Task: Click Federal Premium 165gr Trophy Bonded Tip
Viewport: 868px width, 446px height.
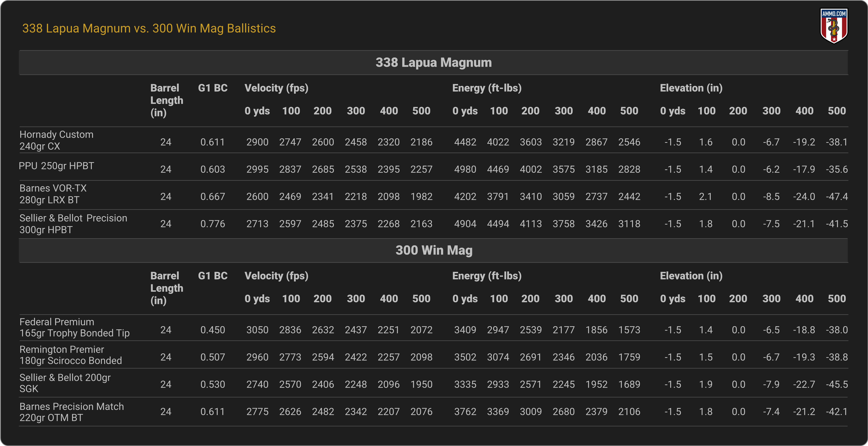Action: tap(75, 328)
